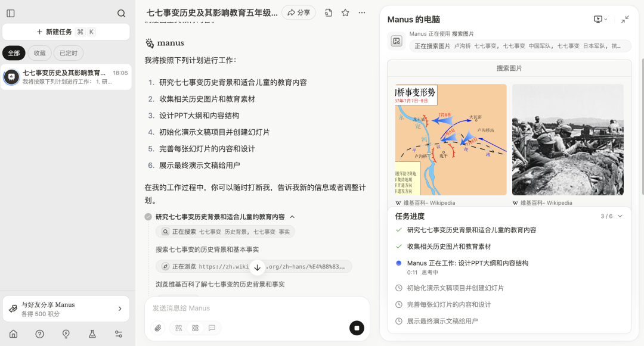Open the more options ellipsis menu

pyautogui.click(x=362, y=13)
